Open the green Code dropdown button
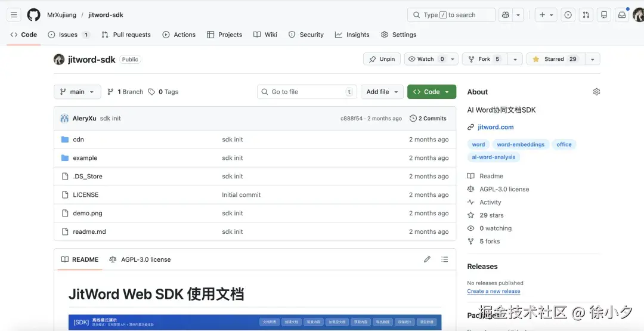 [432, 92]
